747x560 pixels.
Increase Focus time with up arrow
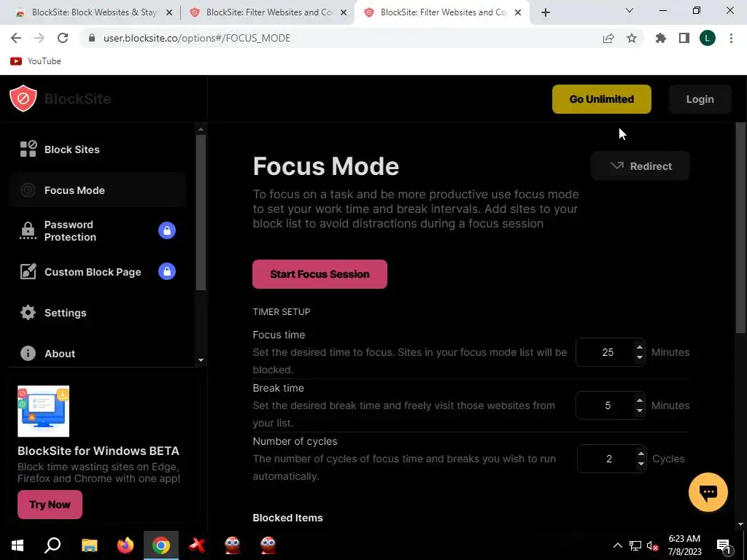pos(639,347)
